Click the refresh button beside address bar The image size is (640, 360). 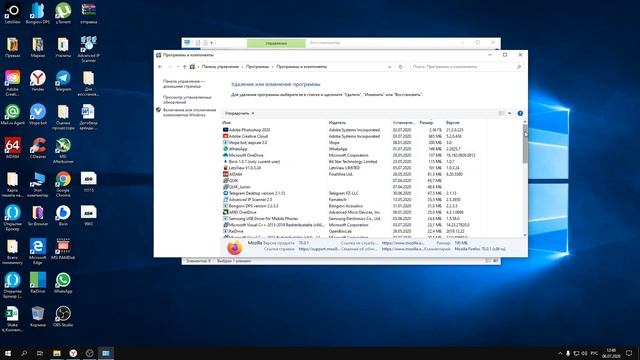(400, 67)
